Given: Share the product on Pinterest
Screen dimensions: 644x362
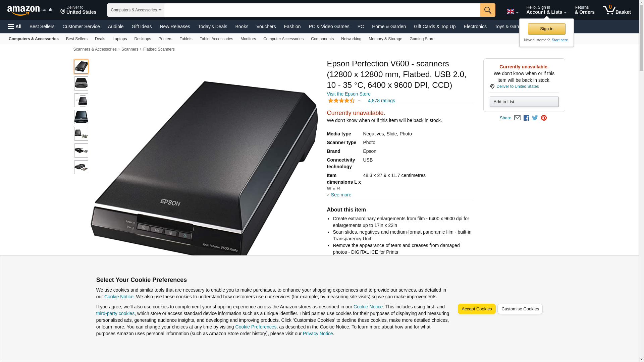Looking at the screenshot, I should pyautogui.click(x=544, y=118).
